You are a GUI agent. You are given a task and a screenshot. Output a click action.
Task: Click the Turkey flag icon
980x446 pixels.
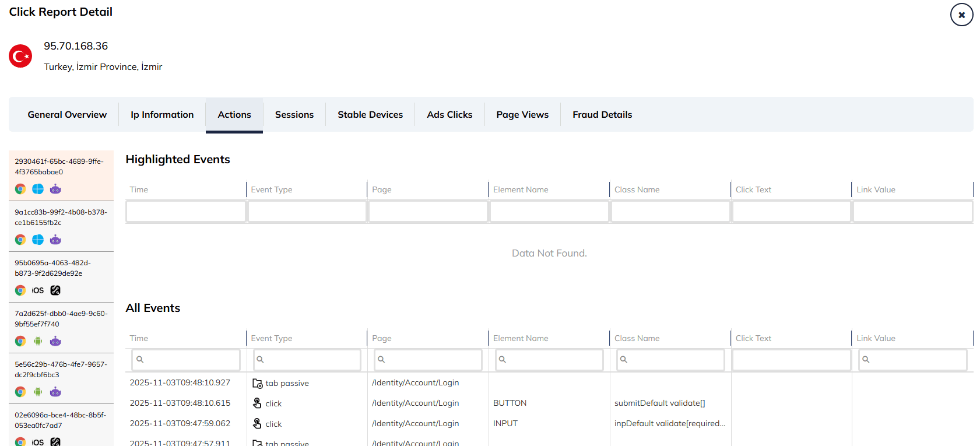click(x=20, y=56)
